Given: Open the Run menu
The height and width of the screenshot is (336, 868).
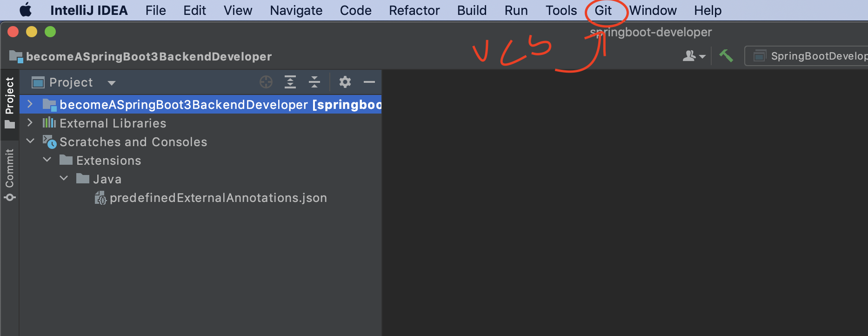Looking at the screenshot, I should (x=516, y=10).
